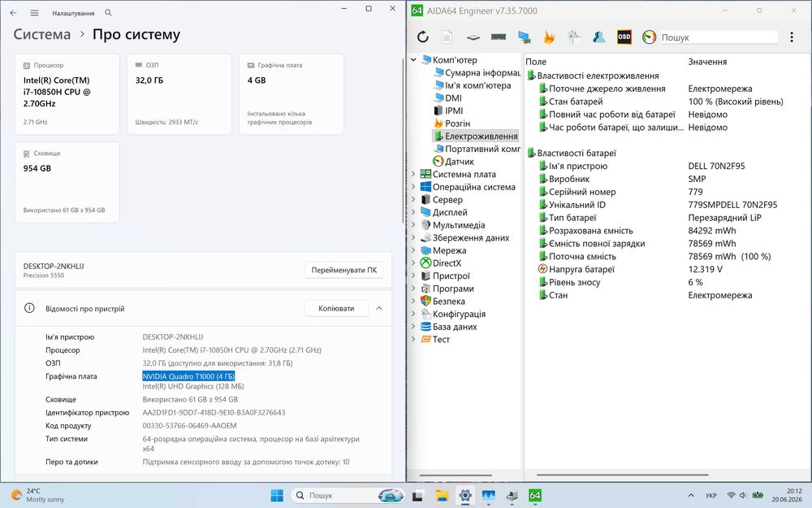
Task: Click the search icon in Settings title bar
Action: click(x=108, y=12)
